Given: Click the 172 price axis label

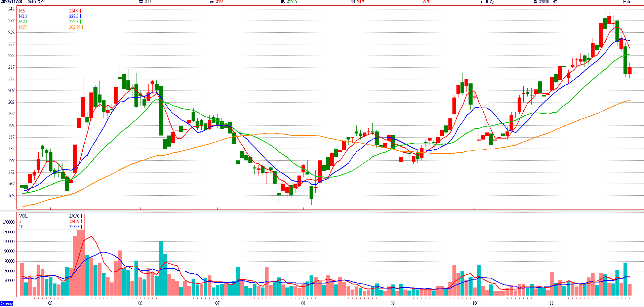Looking at the screenshot, I should point(11,172).
